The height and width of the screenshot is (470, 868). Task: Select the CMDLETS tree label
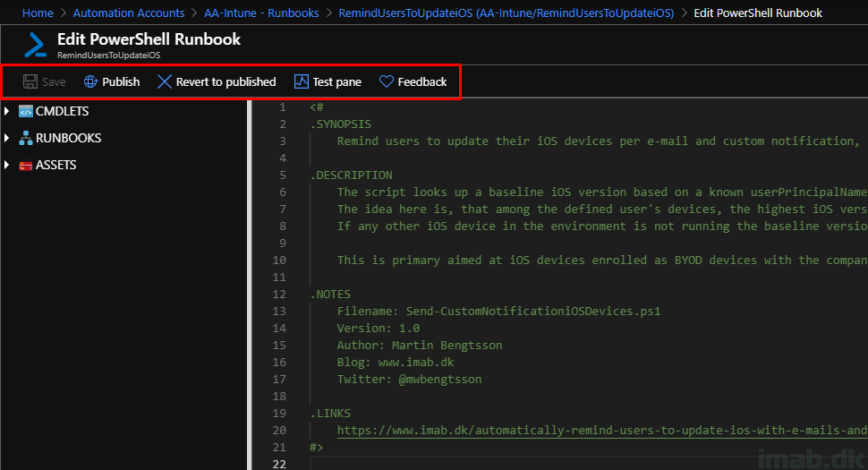[62, 111]
